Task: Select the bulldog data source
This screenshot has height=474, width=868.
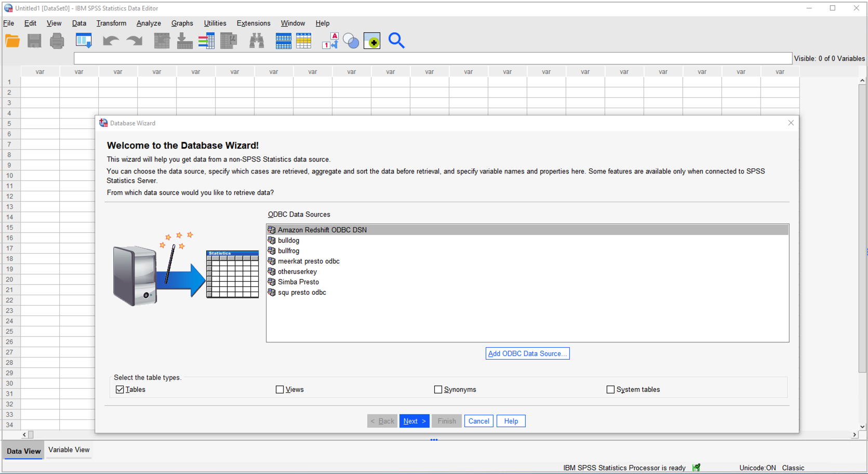Action: (x=528, y=240)
